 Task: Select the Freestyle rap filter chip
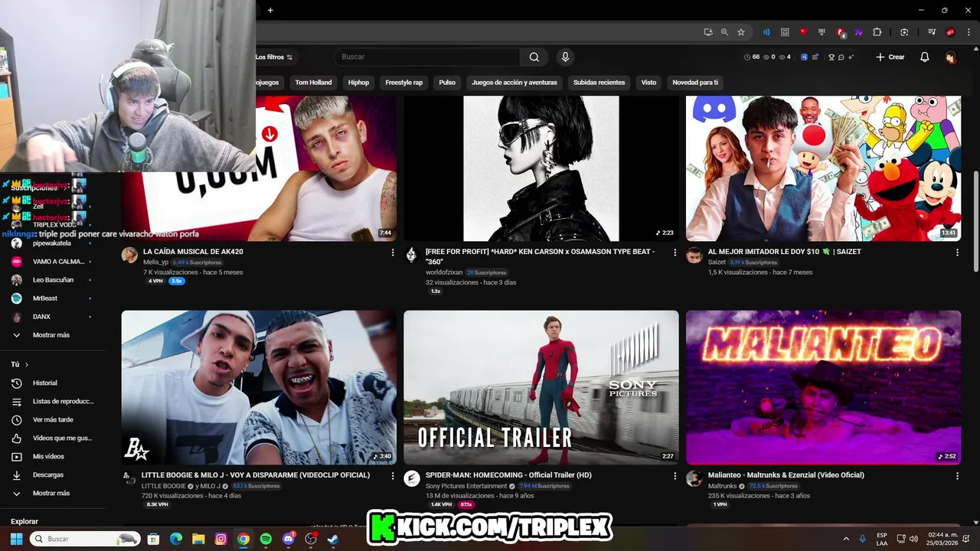(403, 83)
